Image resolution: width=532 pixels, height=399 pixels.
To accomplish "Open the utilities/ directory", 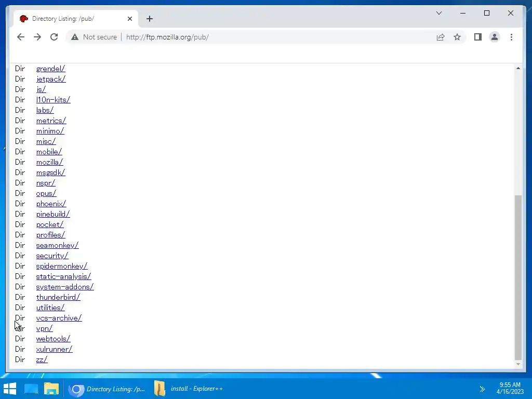I will pyautogui.click(x=50, y=308).
